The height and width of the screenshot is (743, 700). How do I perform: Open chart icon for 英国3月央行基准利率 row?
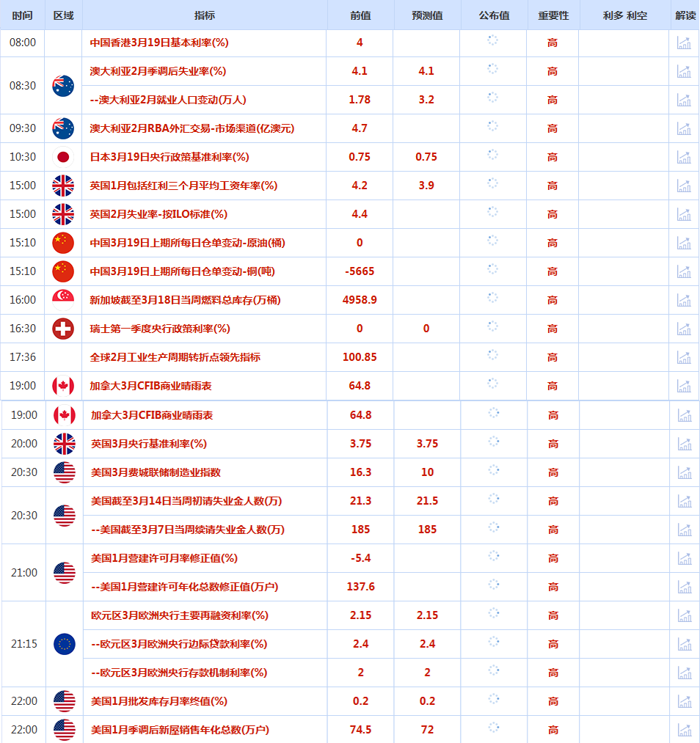(684, 444)
